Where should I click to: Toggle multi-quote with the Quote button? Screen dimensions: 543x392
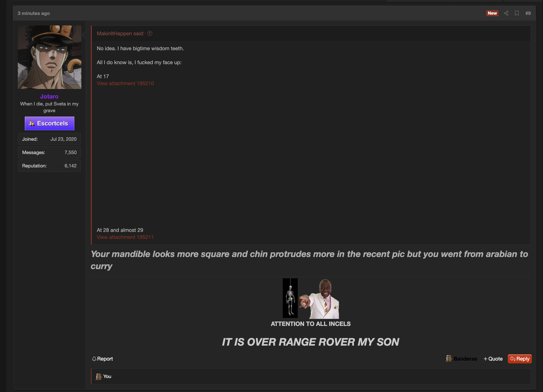[x=493, y=359]
